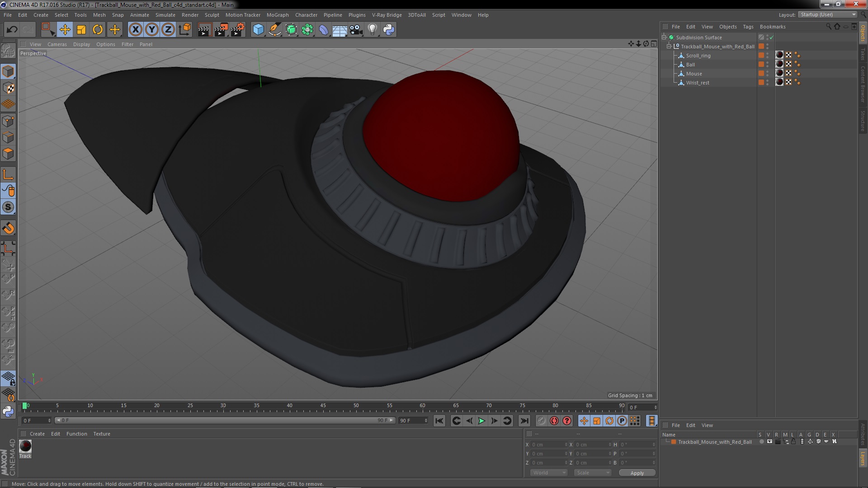
Task: Activate the Scale tool
Action: (x=81, y=30)
